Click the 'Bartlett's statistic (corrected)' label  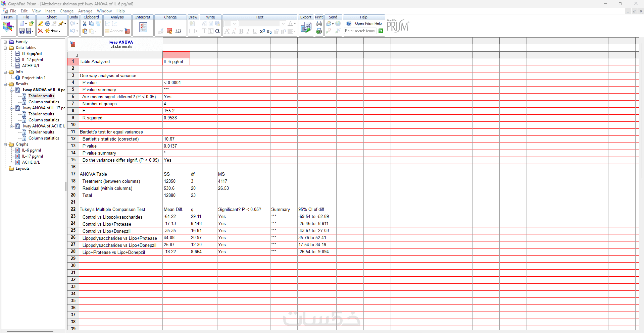click(110, 139)
